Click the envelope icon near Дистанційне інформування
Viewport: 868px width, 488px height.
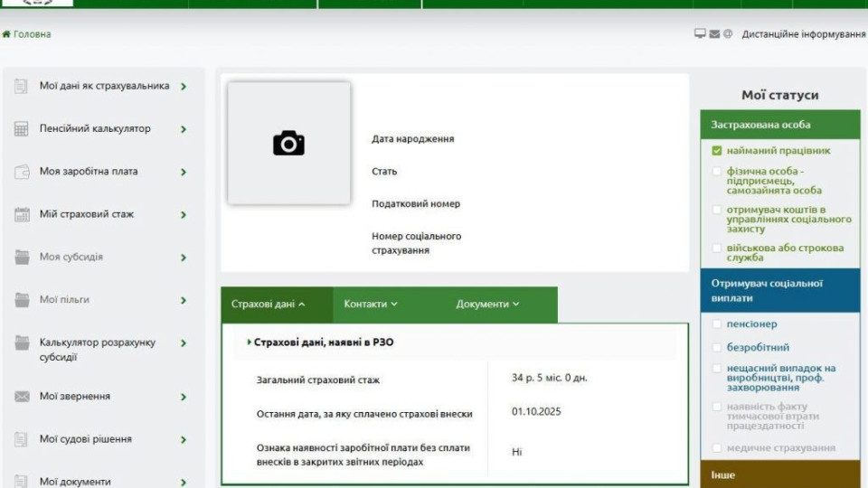tap(714, 34)
